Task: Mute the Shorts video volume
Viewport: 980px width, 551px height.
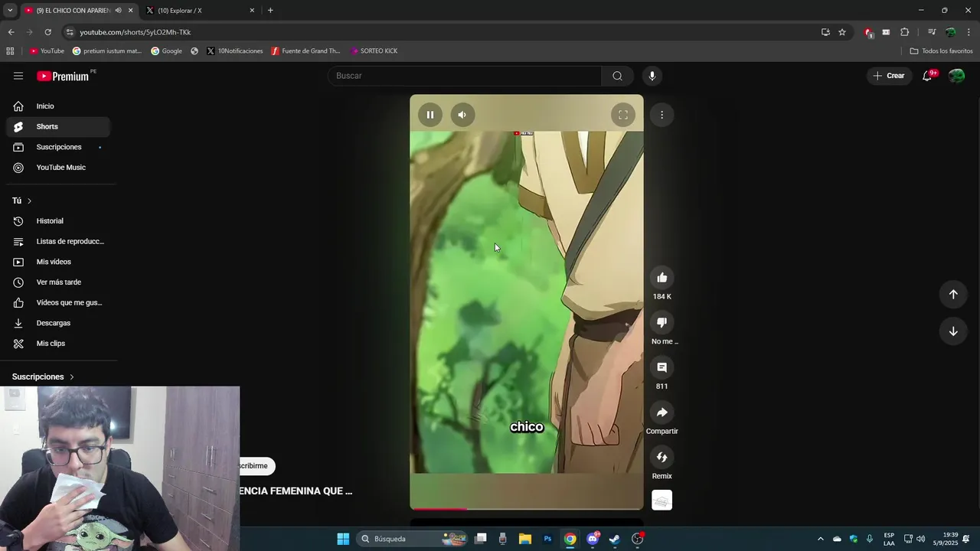Action: pyautogui.click(x=462, y=115)
